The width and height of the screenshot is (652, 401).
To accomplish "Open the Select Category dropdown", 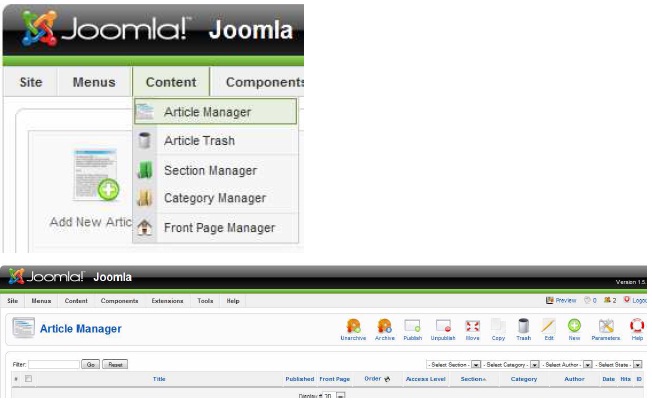I will coord(511,364).
